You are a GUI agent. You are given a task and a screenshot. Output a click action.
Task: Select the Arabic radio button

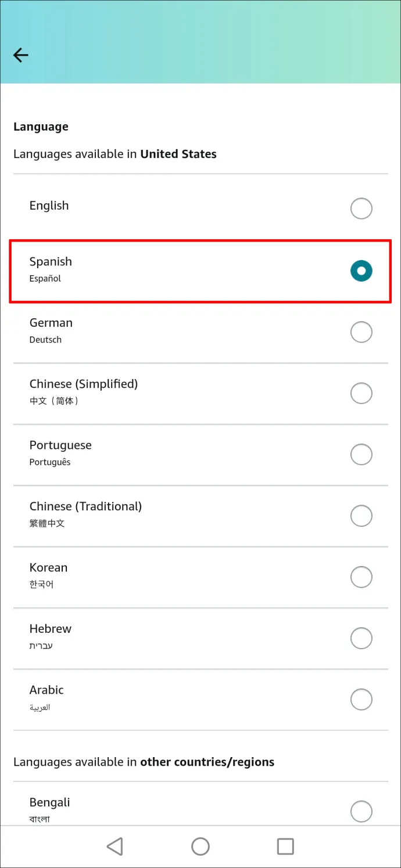361,700
